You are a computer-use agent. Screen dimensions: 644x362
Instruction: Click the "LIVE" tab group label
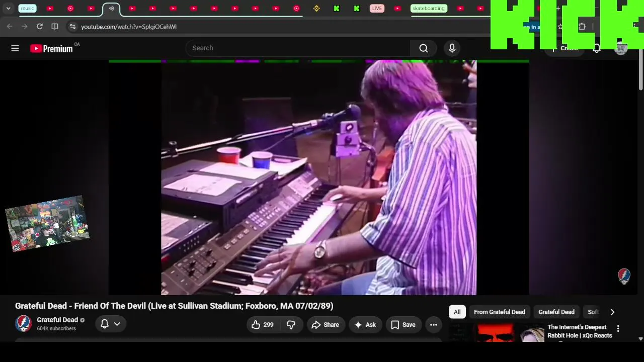tap(377, 9)
